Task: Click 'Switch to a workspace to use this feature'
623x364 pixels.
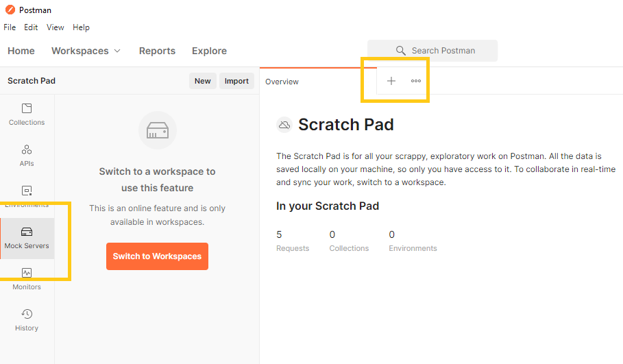Action: (157, 180)
